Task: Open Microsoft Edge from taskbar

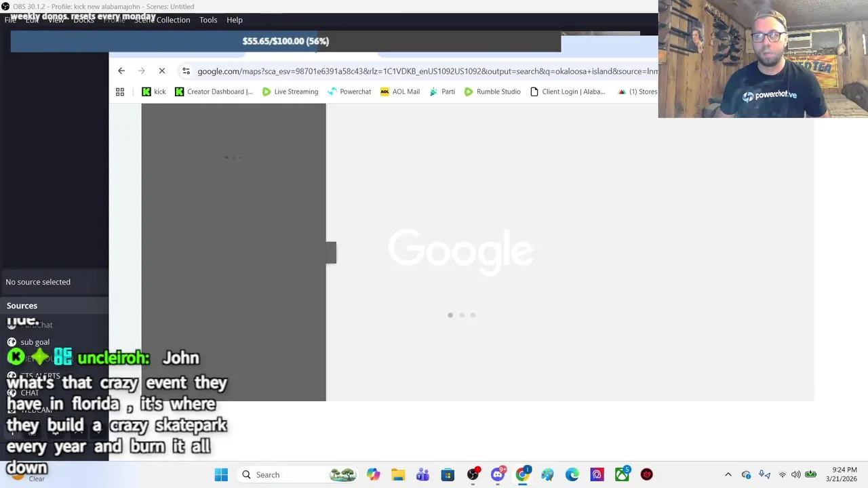Action: click(x=572, y=474)
